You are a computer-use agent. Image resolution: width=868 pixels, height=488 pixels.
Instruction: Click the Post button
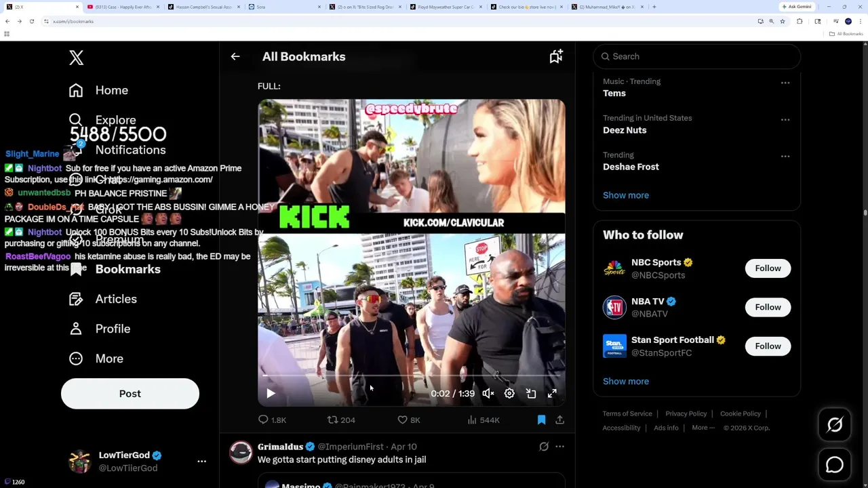(130, 394)
